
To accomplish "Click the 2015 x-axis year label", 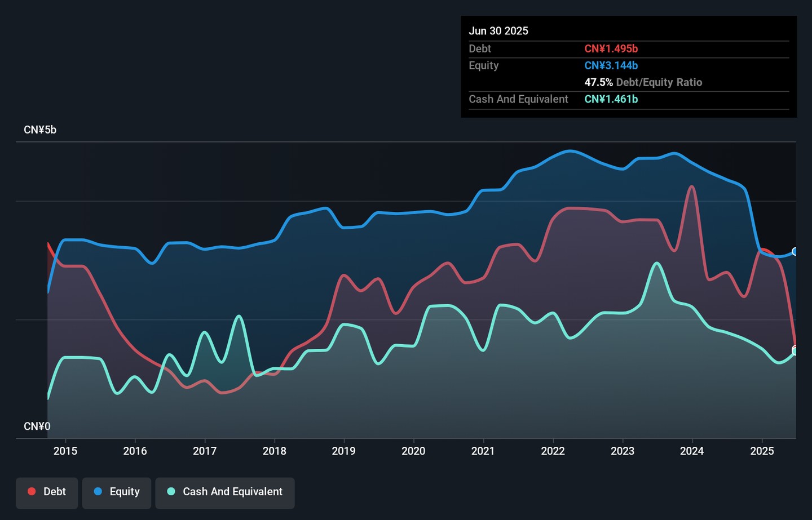I will [65, 451].
